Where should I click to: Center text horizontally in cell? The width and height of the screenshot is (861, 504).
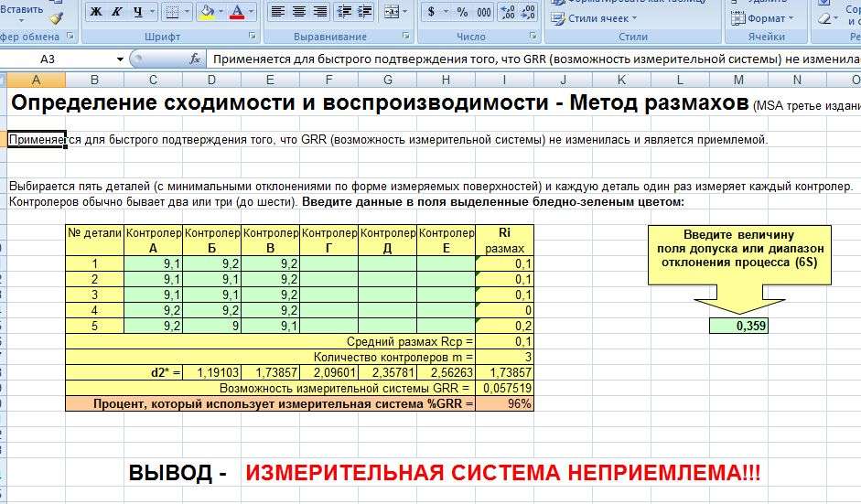299,12
